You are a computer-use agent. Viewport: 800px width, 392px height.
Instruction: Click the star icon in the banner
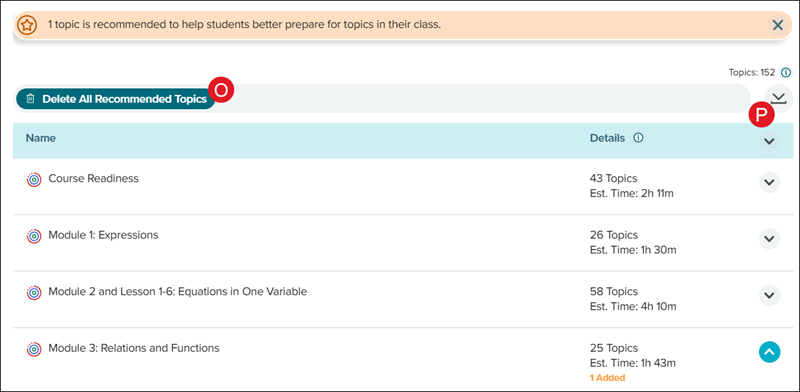click(x=27, y=25)
